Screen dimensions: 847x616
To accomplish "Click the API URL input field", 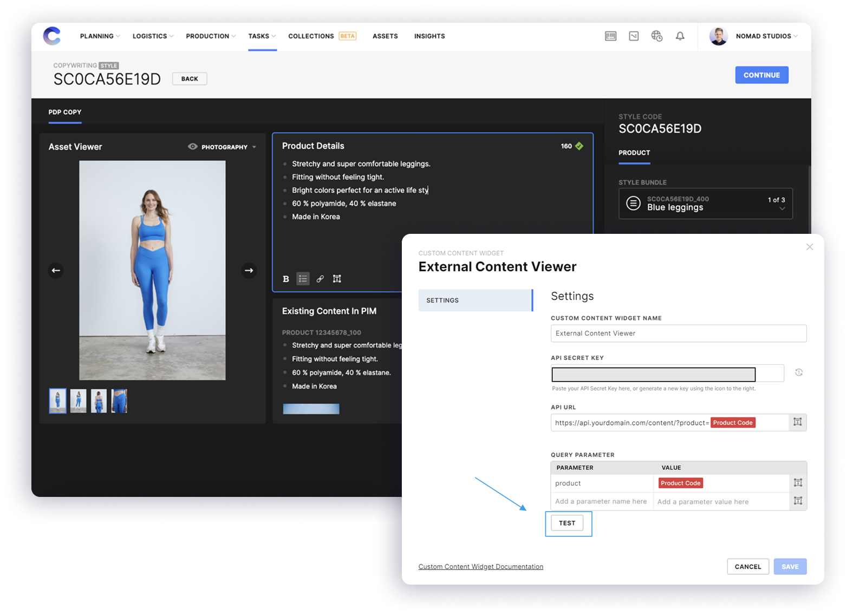I will pyautogui.click(x=669, y=423).
